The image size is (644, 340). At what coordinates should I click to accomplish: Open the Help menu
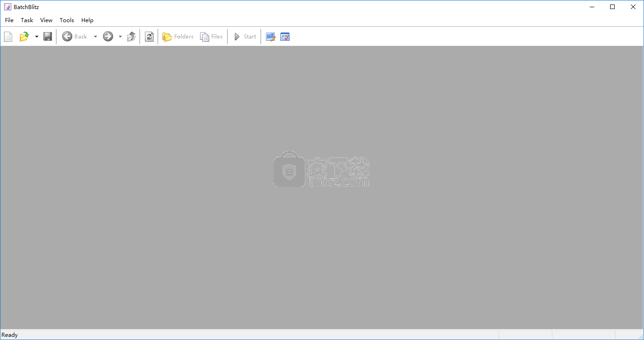click(88, 20)
